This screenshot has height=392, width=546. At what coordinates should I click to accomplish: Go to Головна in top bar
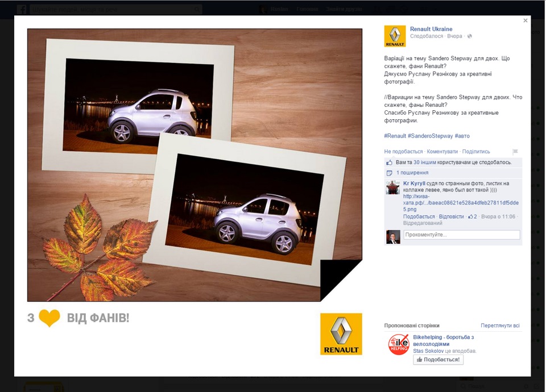(x=307, y=10)
